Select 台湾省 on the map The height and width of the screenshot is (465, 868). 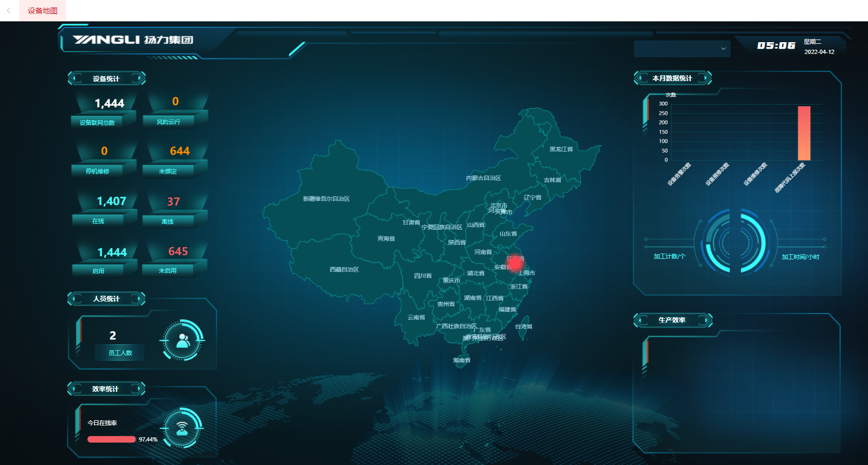coord(523,326)
